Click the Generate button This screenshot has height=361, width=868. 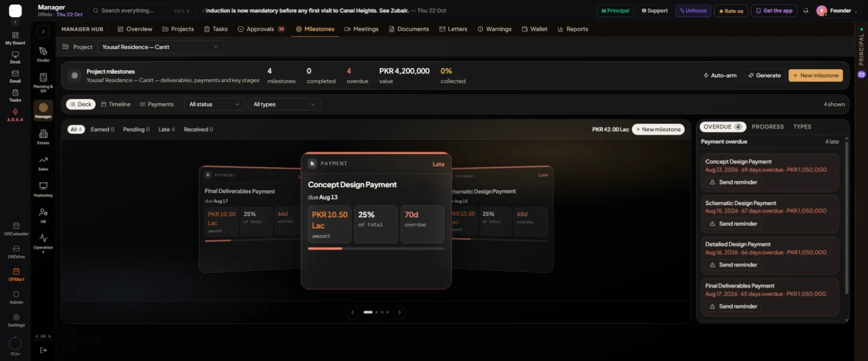[x=764, y=75]
